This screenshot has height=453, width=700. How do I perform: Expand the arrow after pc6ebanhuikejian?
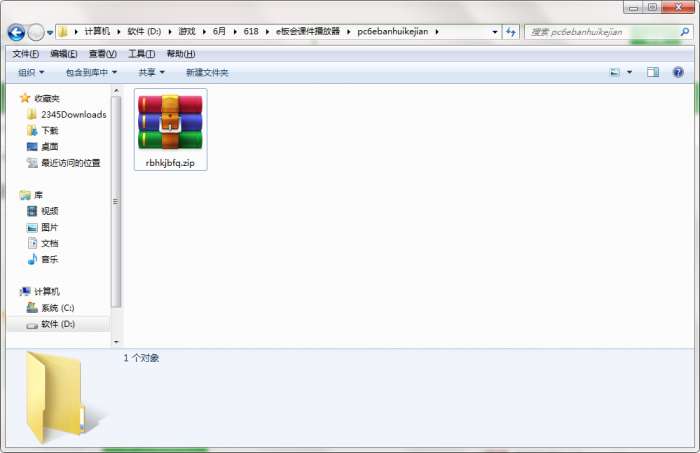(437, 32)
